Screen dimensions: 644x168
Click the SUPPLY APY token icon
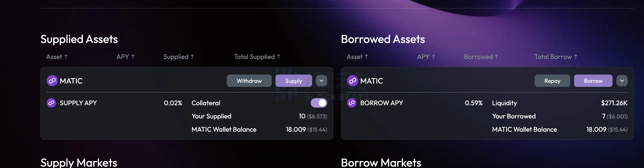tap(51, 103)
